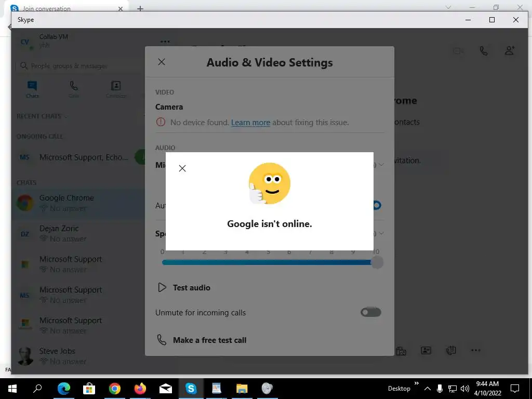Adjust the speaker volume slider handle

[377, 262]
